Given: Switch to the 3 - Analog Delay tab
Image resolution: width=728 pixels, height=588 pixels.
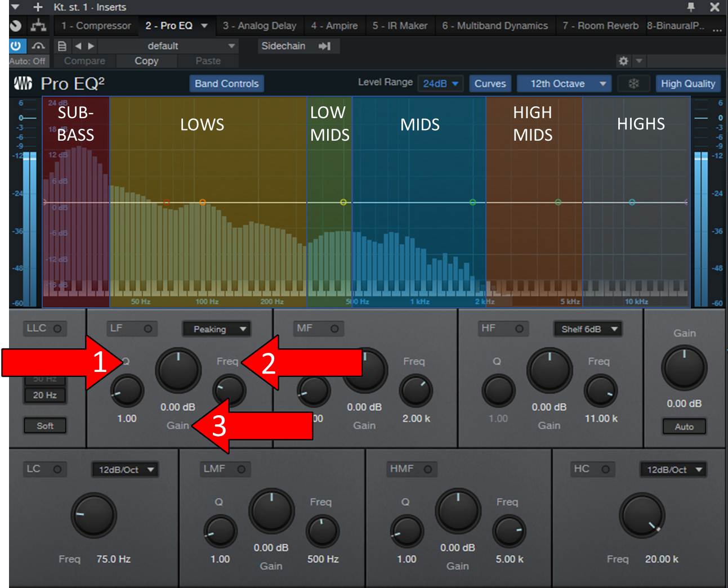Looking at the screenshot, I should click(x=260, y=26).
